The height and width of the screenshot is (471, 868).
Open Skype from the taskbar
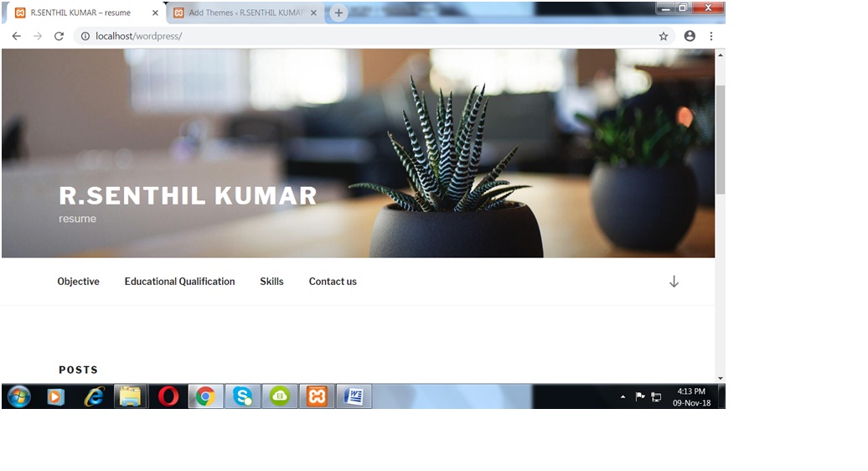(x=243, y=396)
